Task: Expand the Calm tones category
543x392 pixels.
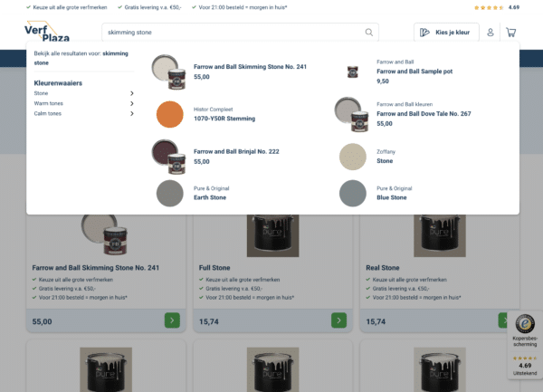Action: tap(131, 113)
